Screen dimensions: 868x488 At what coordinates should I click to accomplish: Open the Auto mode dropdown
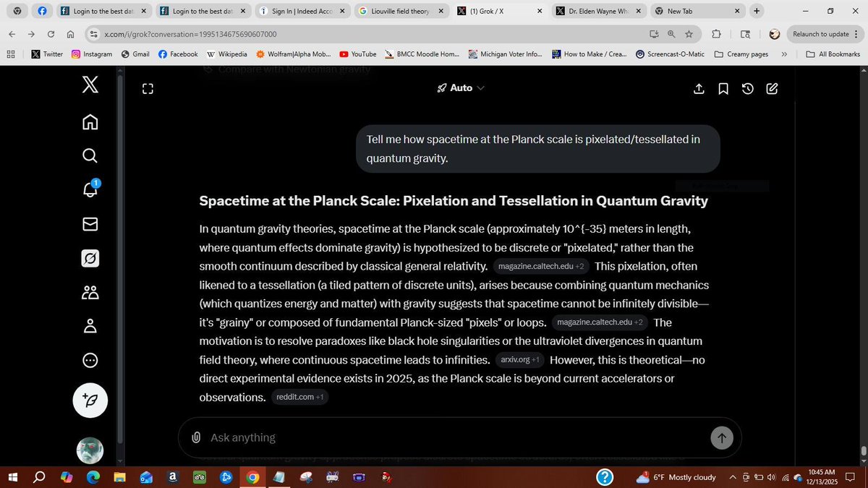coord(461,87)
